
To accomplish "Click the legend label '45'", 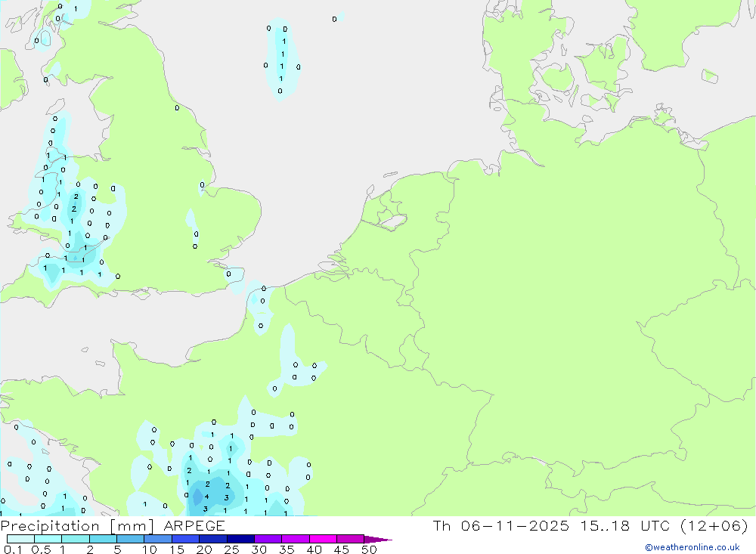I will click(342, 549).
